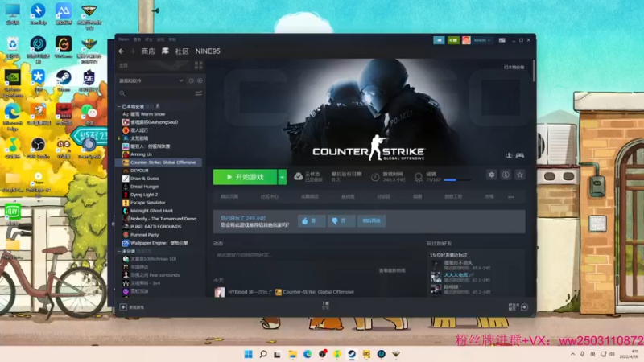This screenshot has height=362, width=644.
Task: Open the Steam menu in the title bar
Action: pyautogui.click(x=124, y=39)
